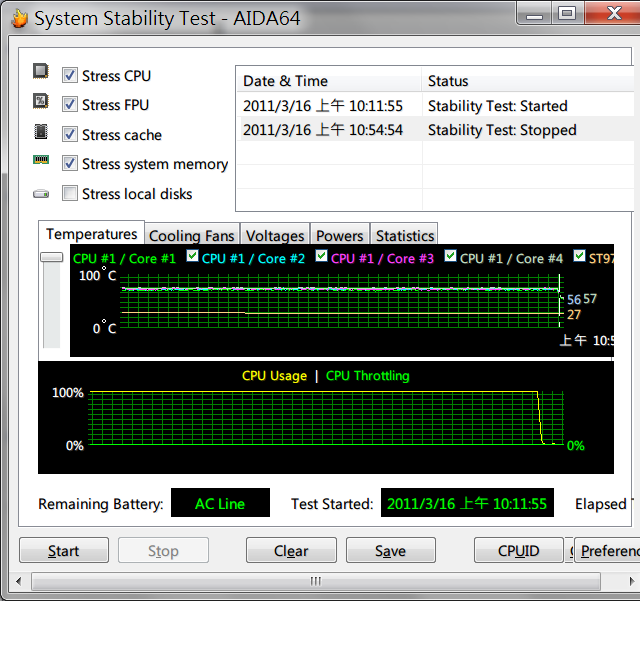Open the Cooling Fans tab
640x648 pixels.
pos(192,236)
